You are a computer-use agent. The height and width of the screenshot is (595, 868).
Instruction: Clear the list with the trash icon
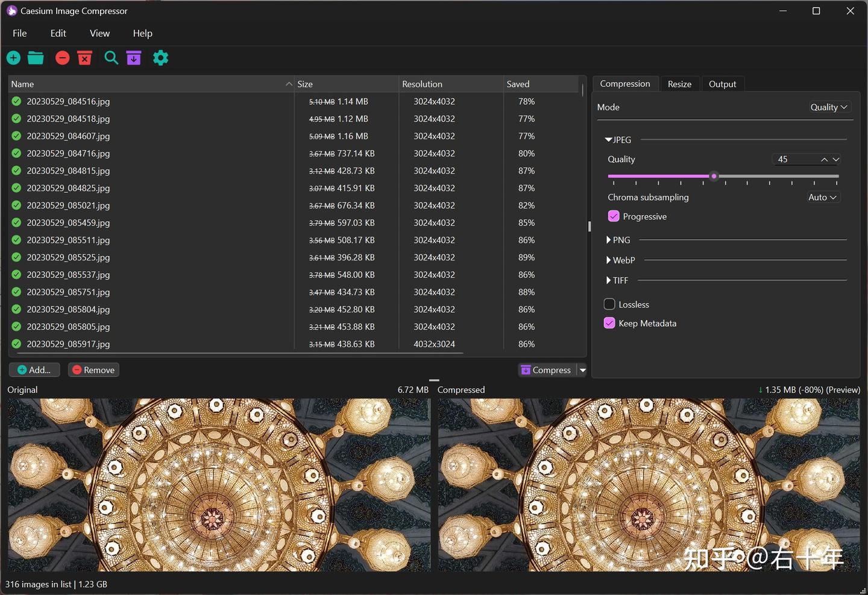tap(84, 57)
